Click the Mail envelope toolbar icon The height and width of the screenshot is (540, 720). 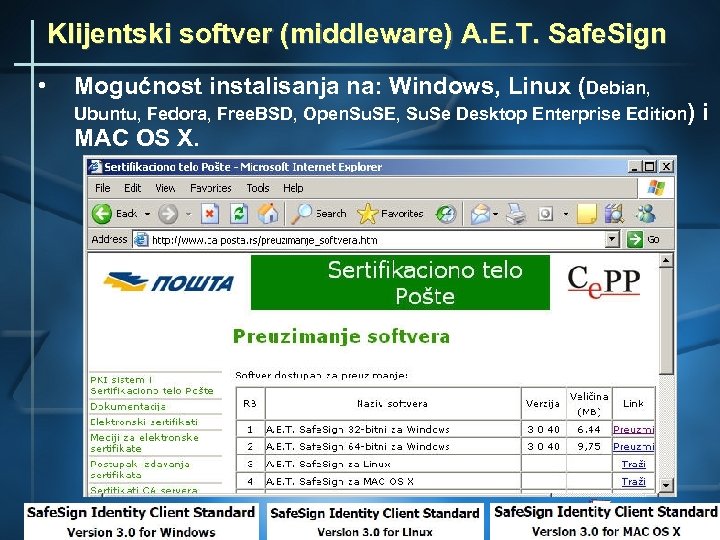tap(480, 214)
